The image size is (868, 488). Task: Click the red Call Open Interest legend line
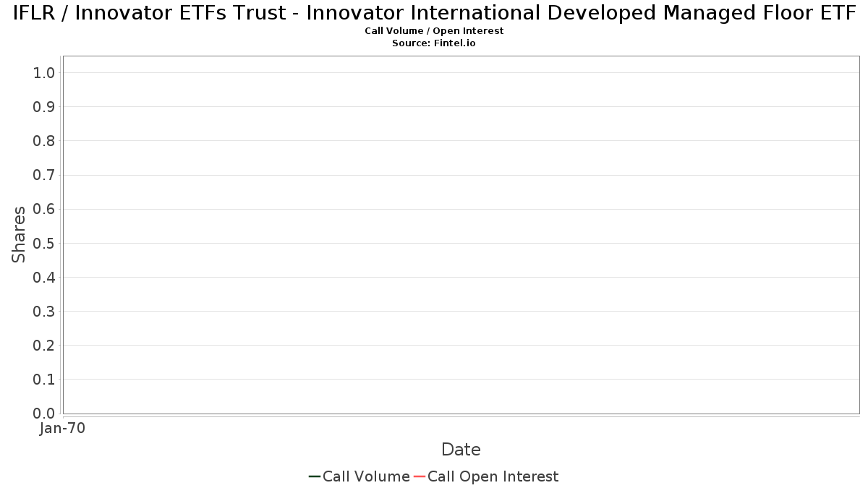pyautogui.click(x=420, y=476)
